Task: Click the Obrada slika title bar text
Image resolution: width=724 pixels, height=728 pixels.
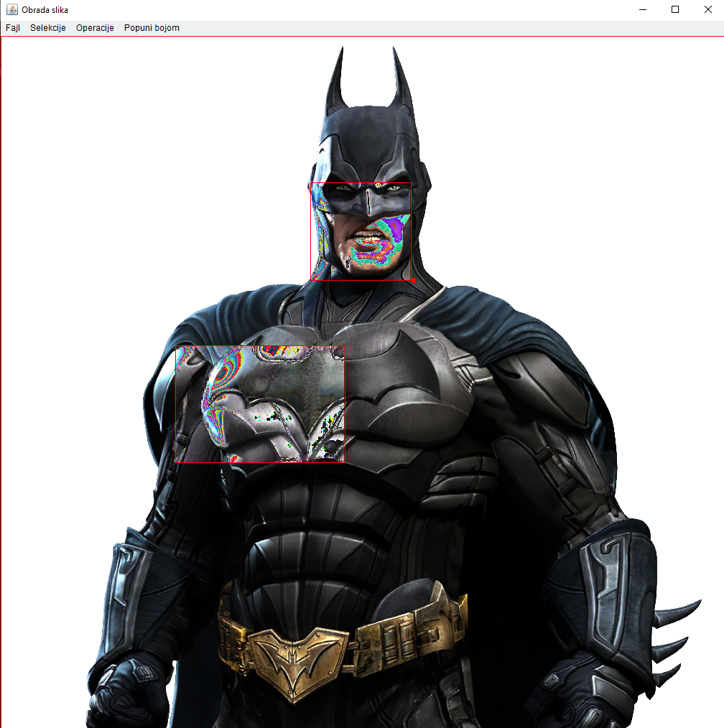Action: coord(45,9)
